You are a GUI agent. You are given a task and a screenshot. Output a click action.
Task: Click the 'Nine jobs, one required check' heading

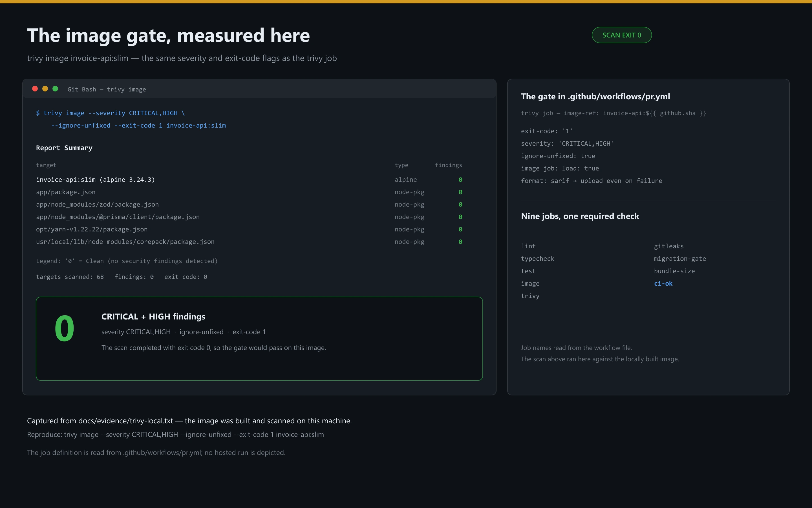[x=580, y=216]
